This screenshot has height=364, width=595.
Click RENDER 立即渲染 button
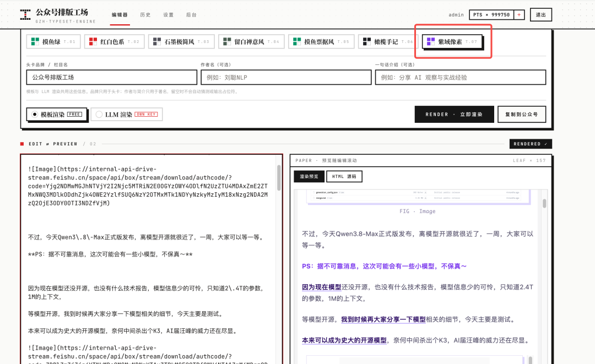[x=454, y=114]
